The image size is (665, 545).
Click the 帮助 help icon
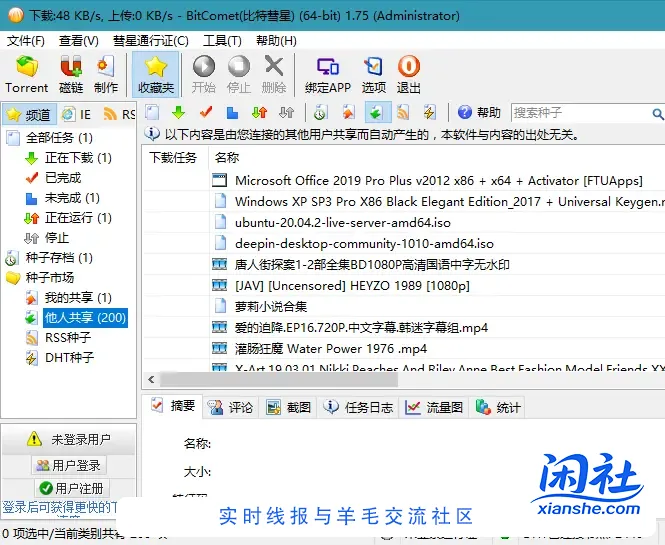(x=478, y=112)
